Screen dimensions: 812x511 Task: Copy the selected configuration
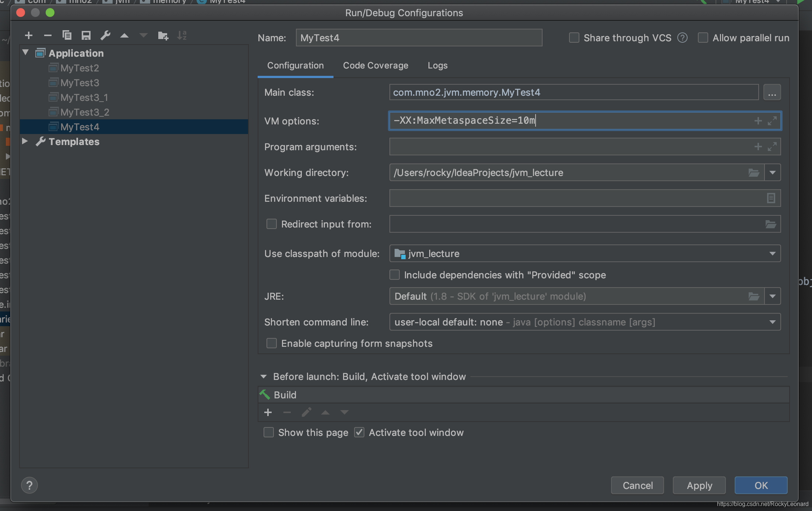click(x=67, y=35)
